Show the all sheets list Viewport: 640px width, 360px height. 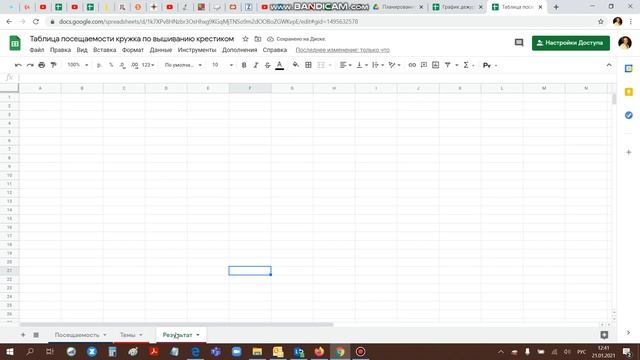coord(36,335)
